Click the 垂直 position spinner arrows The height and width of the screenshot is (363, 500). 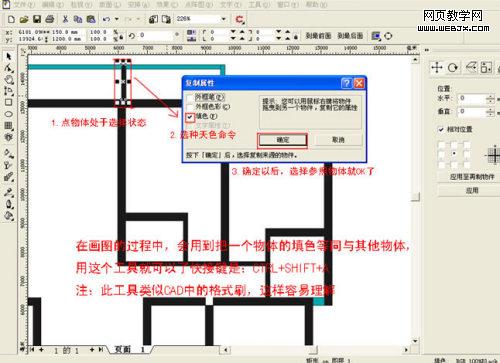pos(490,112)
